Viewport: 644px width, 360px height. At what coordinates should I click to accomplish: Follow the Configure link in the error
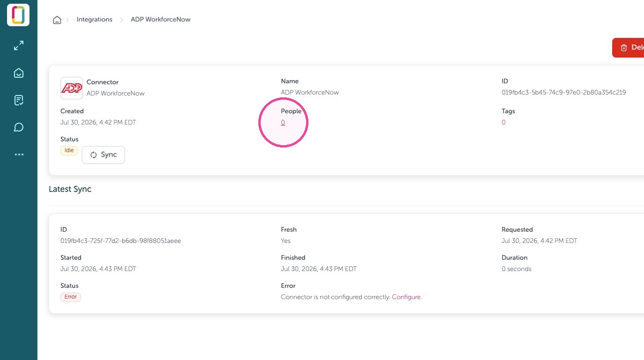tap(406, 297)
